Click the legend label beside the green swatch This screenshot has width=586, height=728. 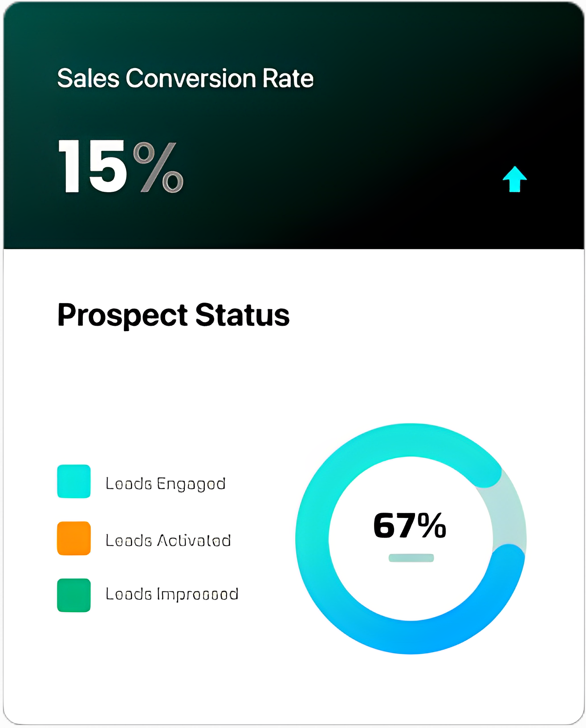tap(172, 594)
